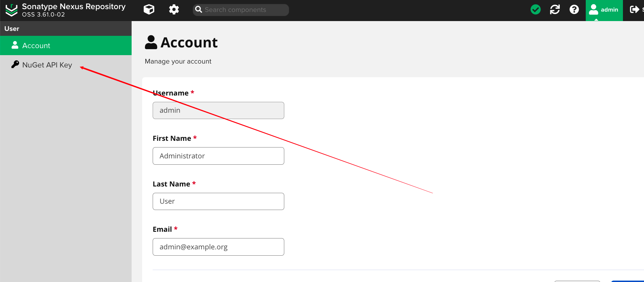The height and width of the screenshot is (282, 644).
Task: Open NuGet API Key sidebar item
Action: (66, 65)
